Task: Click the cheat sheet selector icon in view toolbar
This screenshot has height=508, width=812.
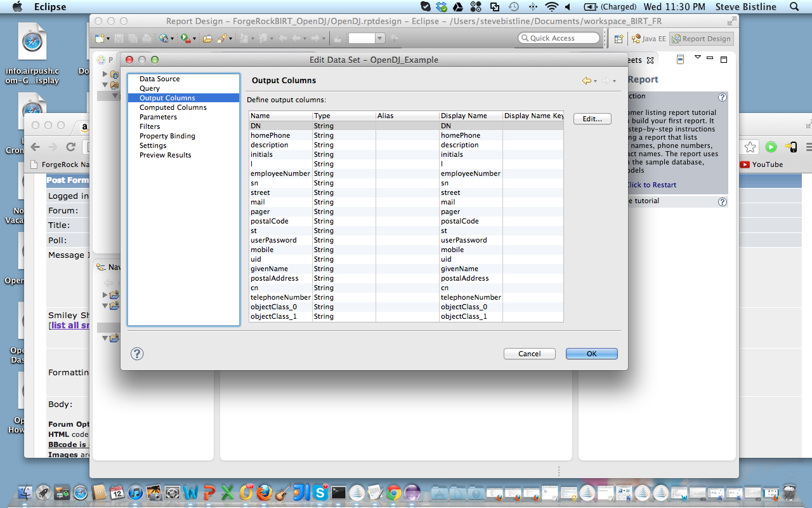Action: click(681, 60)
